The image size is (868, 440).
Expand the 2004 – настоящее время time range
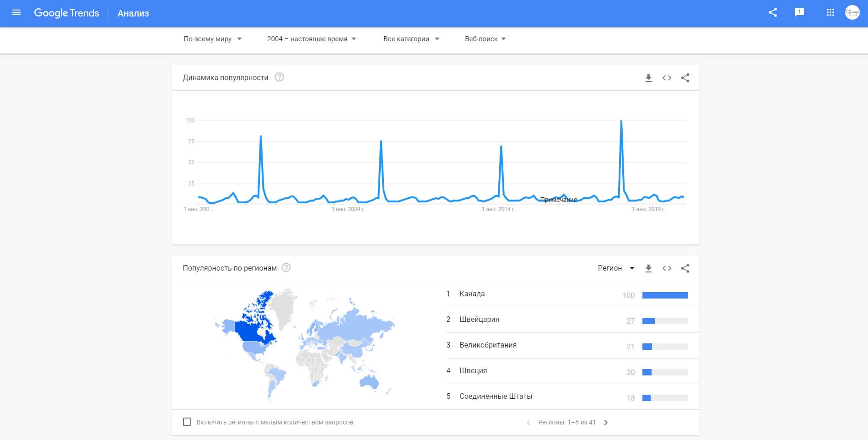click(312, 39)
